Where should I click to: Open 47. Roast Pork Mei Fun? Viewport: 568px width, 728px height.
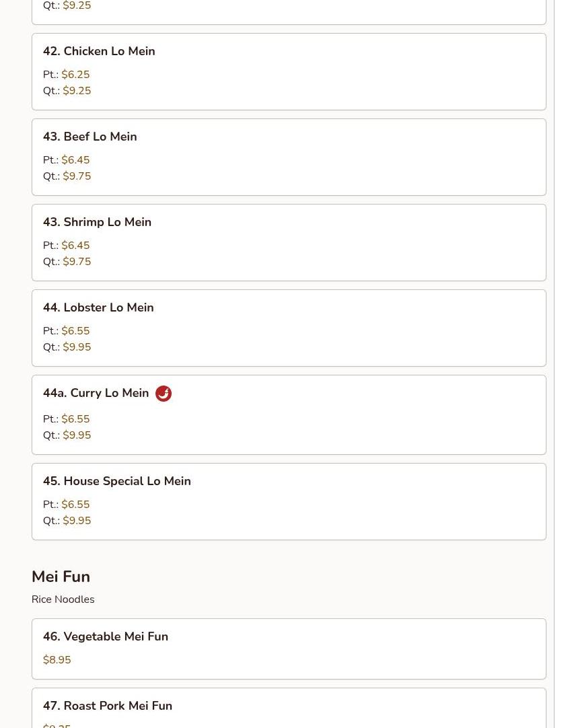[289, 708]
